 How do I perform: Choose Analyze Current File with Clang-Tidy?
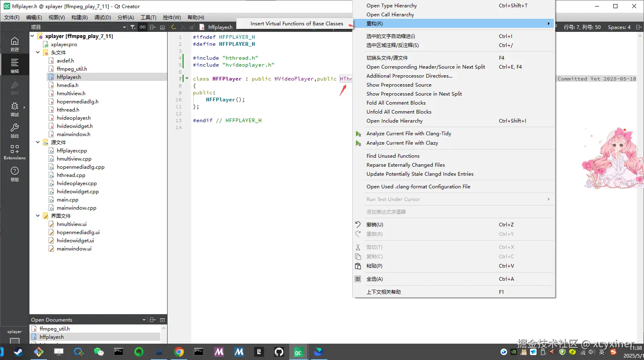click(x=409, y=134)
